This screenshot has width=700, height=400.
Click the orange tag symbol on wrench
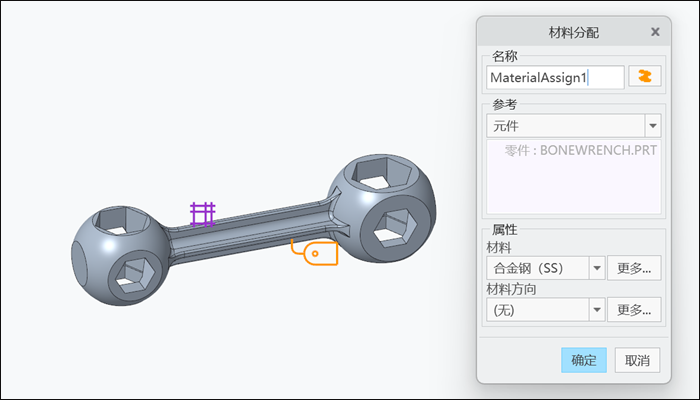[315, 254]
